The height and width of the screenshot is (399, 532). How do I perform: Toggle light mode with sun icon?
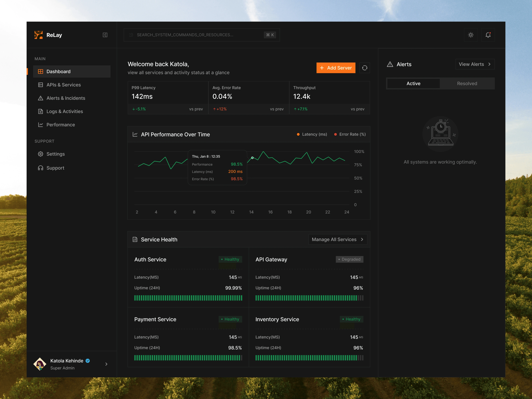point(471,35)
